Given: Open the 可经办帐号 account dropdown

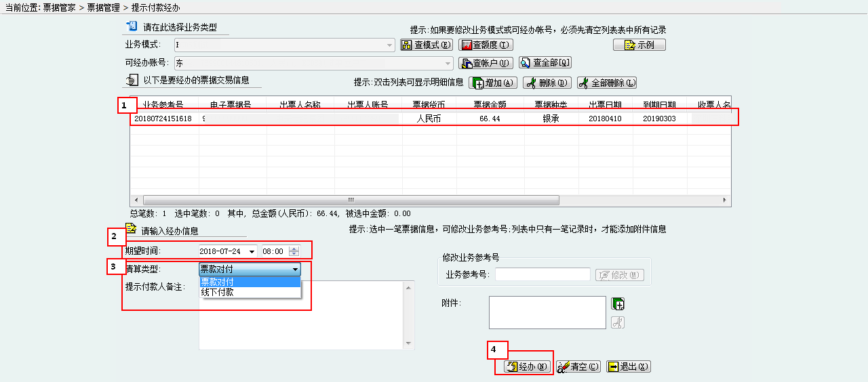Looking at the screenshot, I should point(448,63).
